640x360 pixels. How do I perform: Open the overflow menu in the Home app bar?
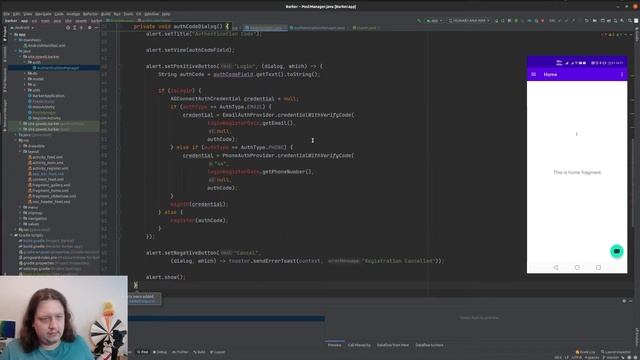622,74
